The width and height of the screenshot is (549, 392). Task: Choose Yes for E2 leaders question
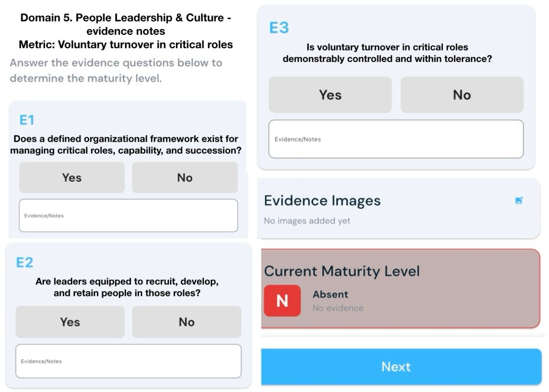(70, 322)
